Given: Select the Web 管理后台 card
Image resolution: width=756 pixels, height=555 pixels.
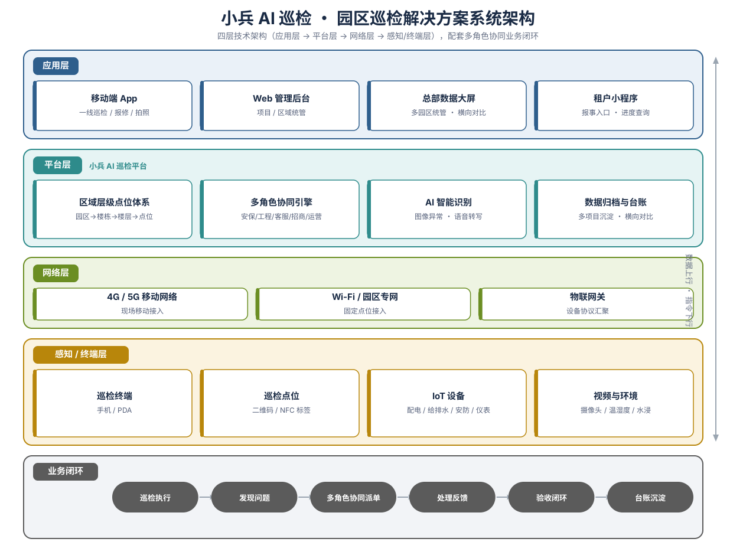Looking at the screenshot, I should (x=280, y=106).
